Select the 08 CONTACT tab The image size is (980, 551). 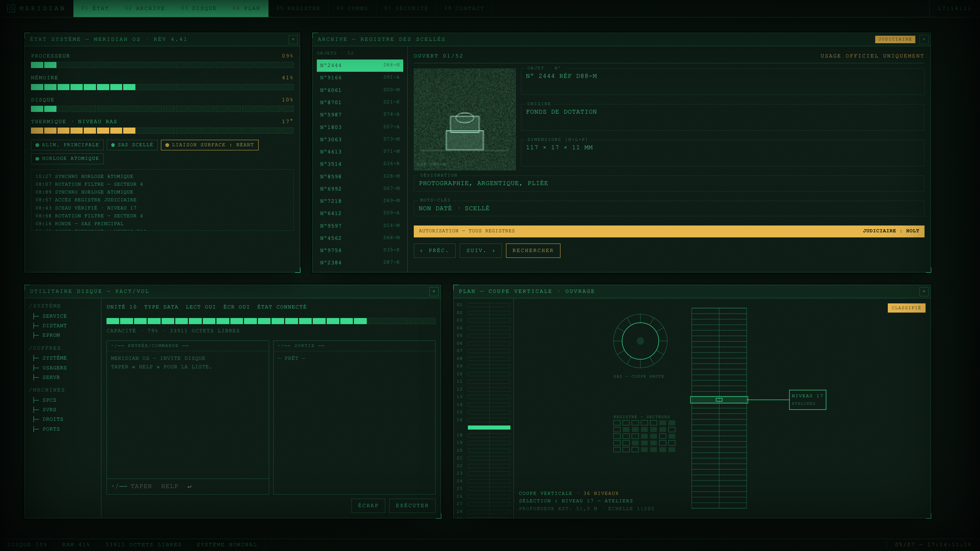464,9
